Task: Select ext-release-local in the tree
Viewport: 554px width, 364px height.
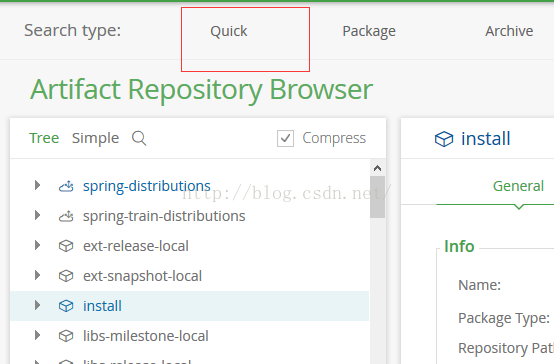Action: [x=136, y=246]
